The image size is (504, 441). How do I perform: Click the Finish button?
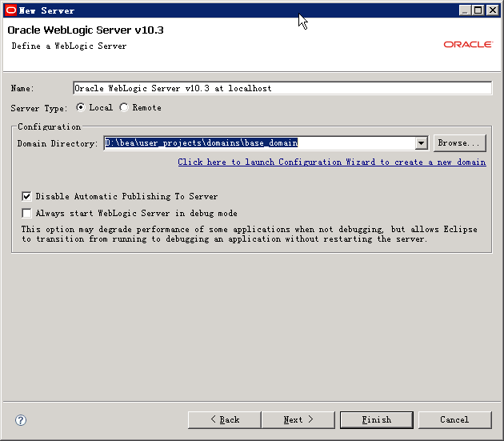377,419
